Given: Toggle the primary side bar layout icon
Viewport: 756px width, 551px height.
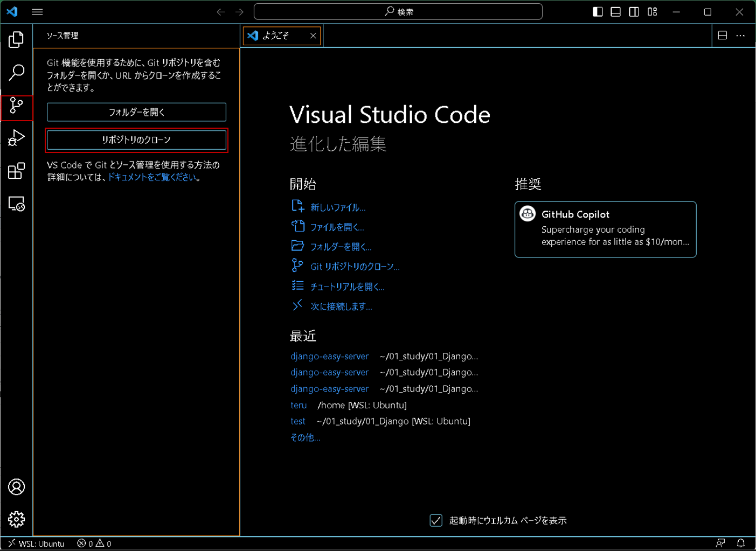Looking at the screenshot, I should coord(598,12).
